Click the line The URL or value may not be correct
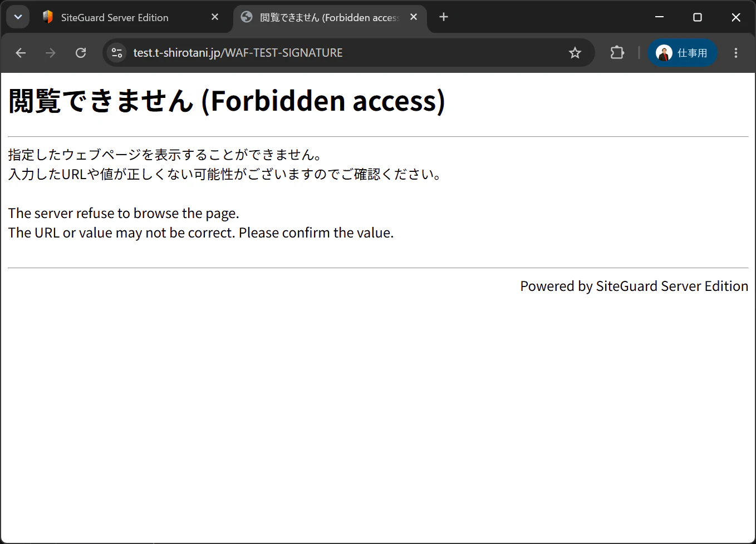The image size is (756, 544). (201, 233)
